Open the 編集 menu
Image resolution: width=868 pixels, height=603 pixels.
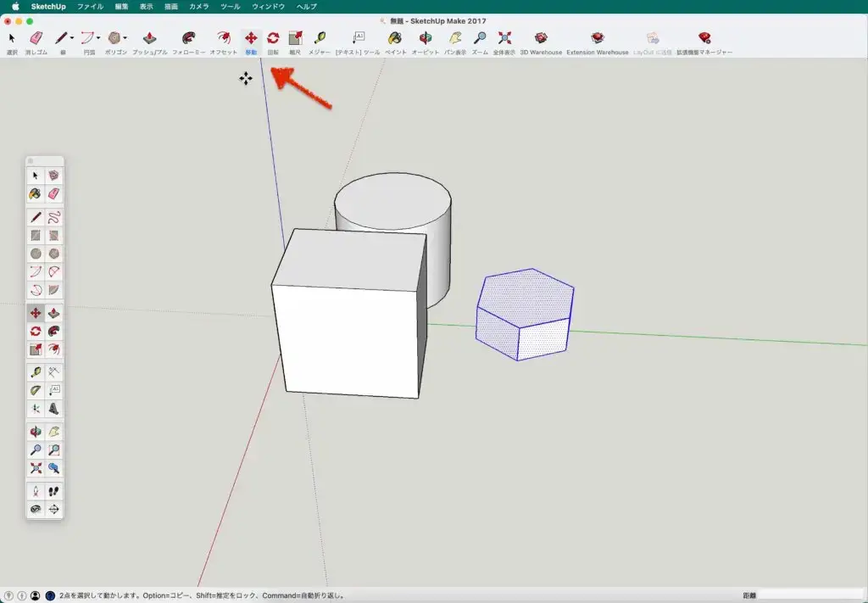[x=121, y=7]
